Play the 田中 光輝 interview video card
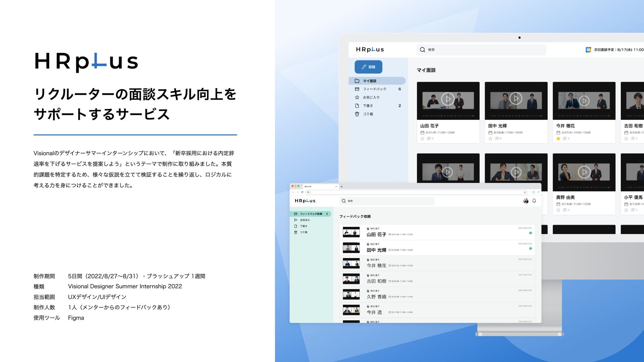Viewport: 644px width, 362px height. click(x=516, y=99)
